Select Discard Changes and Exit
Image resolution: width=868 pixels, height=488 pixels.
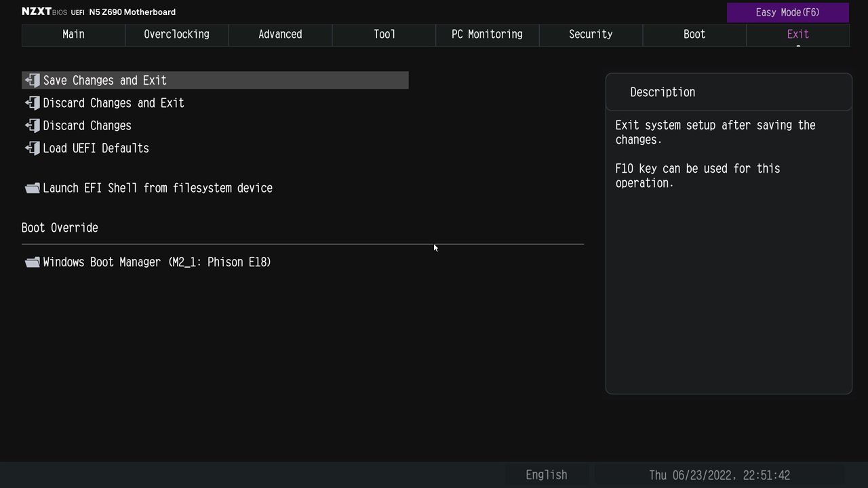click(113, 103)
